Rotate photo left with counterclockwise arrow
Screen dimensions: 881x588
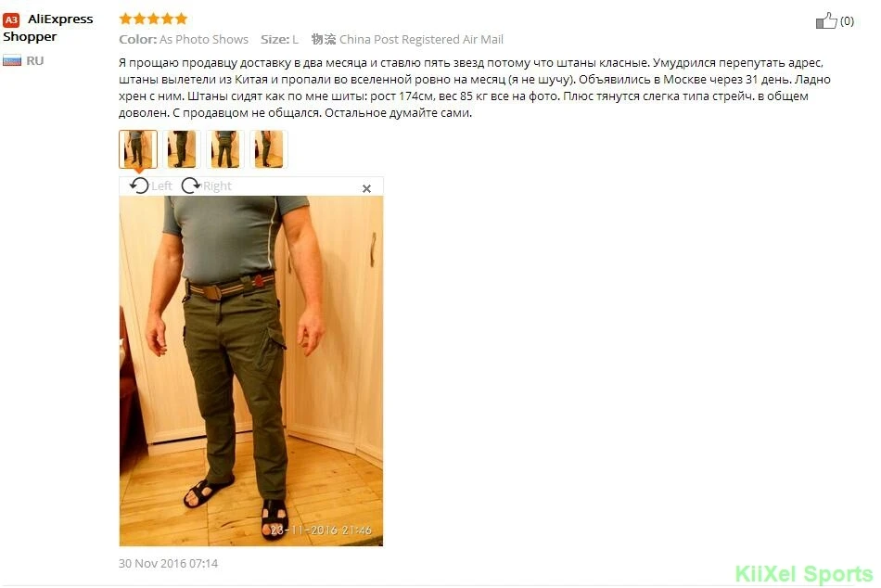139,185
